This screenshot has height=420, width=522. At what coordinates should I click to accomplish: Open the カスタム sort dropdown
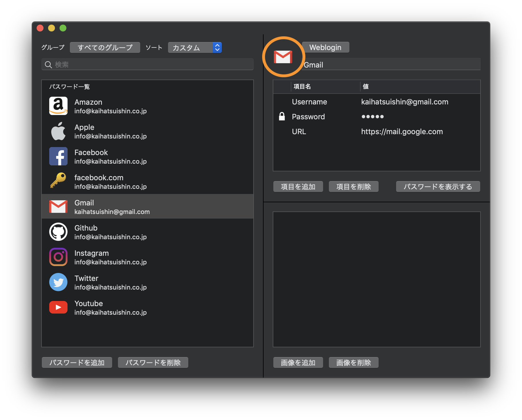pyautogui.click(x=195, y=47)
